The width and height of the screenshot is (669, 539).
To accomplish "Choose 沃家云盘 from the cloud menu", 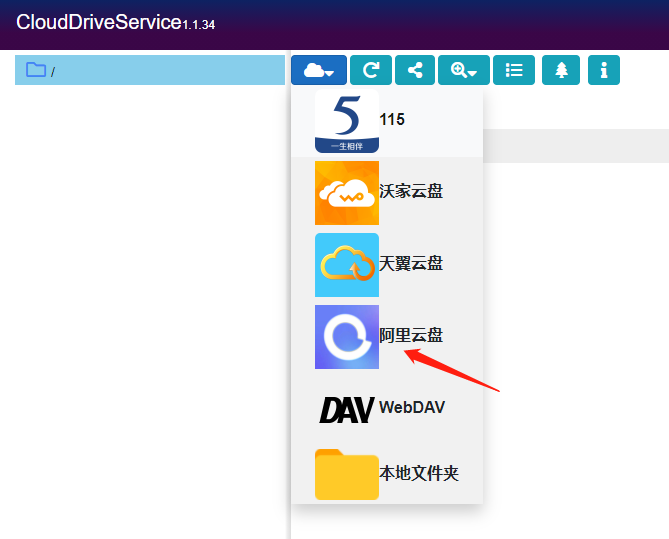I will coord(411,192).
